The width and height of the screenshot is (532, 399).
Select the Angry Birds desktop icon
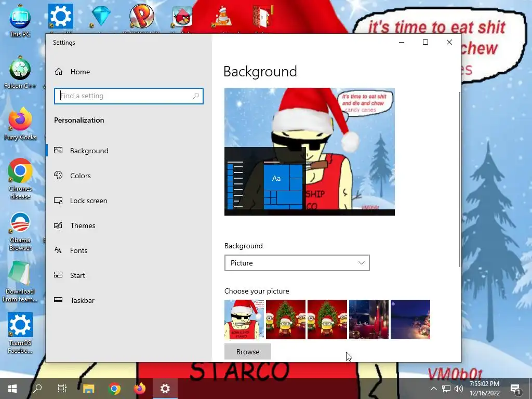[x=182, y=16]
